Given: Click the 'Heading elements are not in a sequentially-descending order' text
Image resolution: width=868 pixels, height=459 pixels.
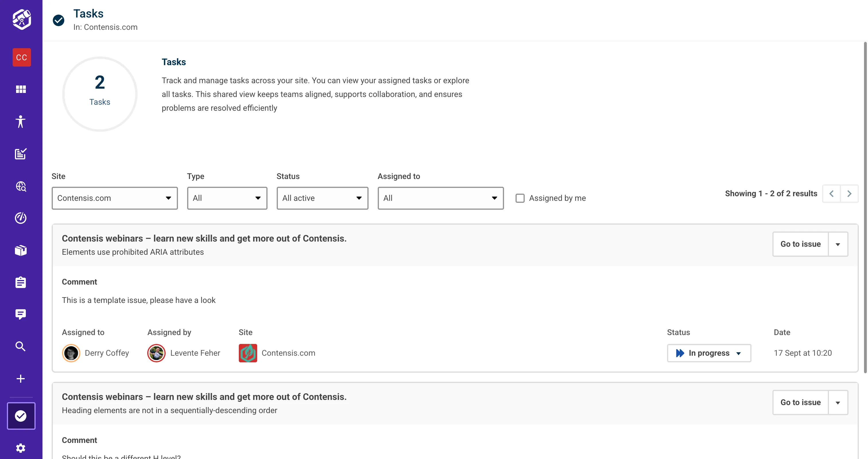Looking at the screenshot, I should pos(169,411).
